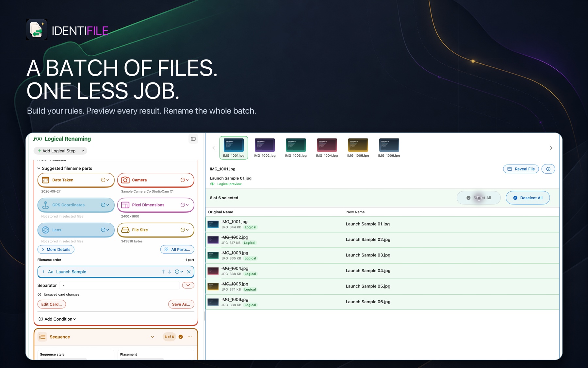
Task: Add the Date Taken filename part
Action: (76, 180)
